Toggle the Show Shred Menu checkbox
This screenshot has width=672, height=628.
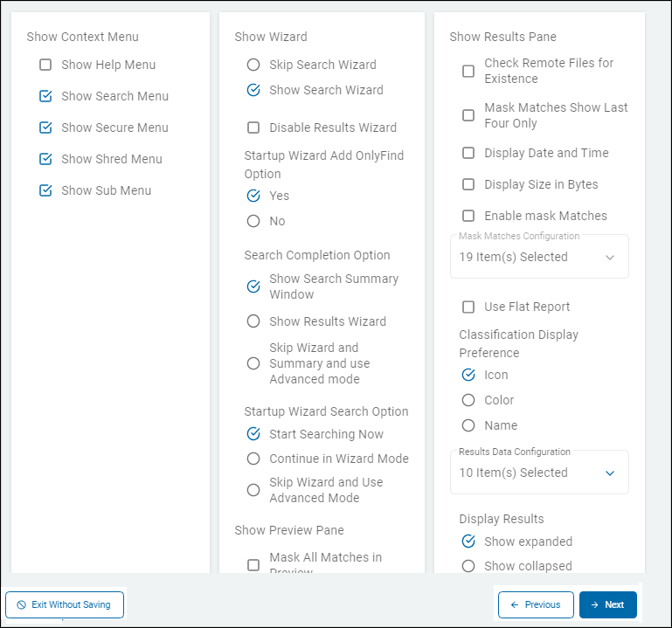click(x=46, y=159)
